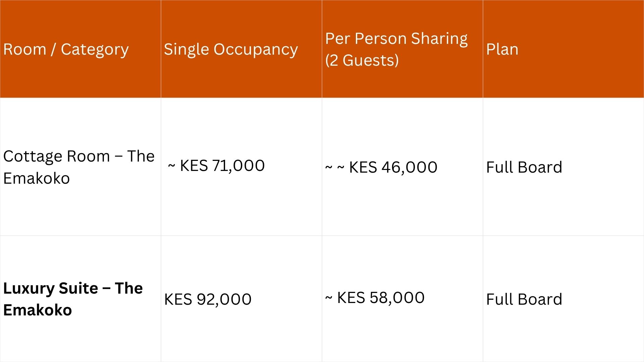This screenshot has height=362, width=644.
Task: Click the Room / Category header cell
Action: pos(66,49)
